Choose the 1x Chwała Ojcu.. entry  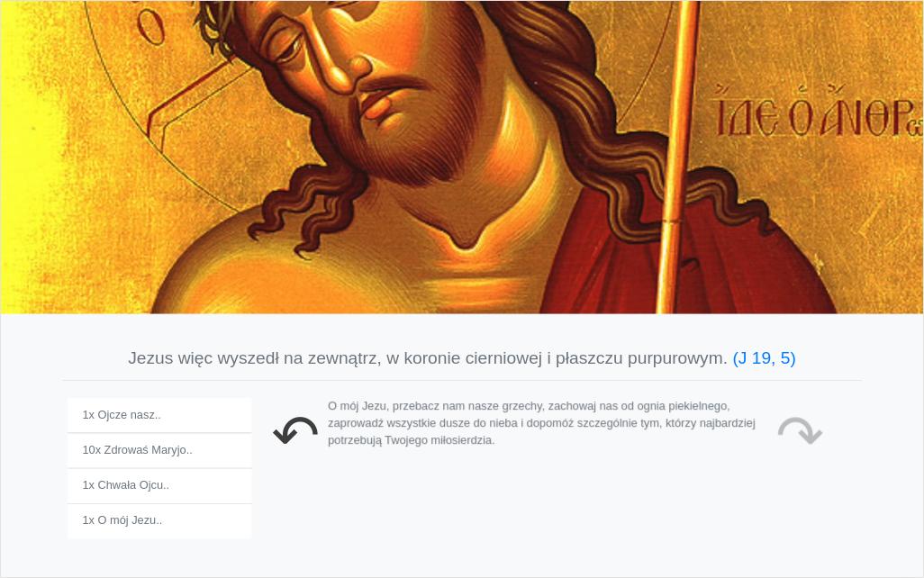click(x=159, y=486)
